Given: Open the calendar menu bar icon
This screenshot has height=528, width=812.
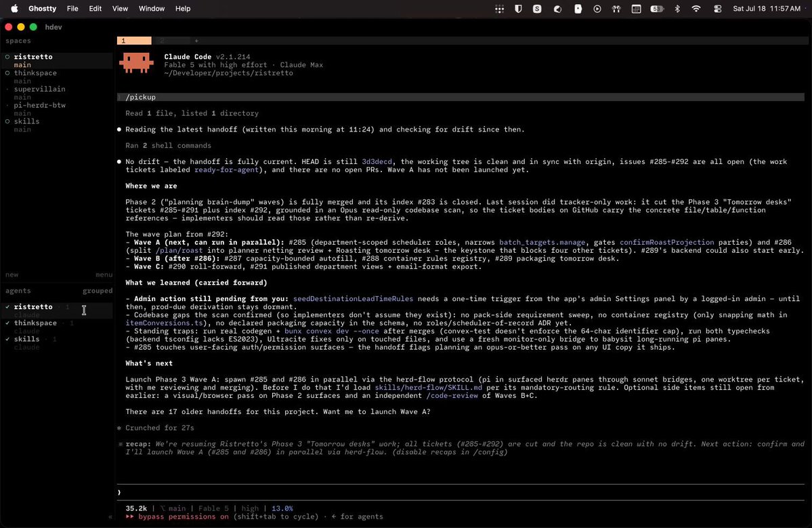Looking at the screenshot, I should pos(637,9).
